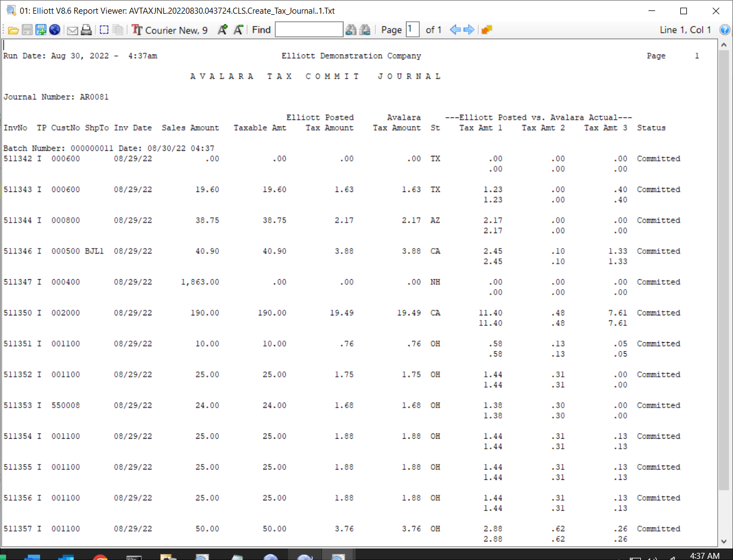Screen dimensions: 733x560
Task: Click Committed status for invoice 511357
Action: 658,529
